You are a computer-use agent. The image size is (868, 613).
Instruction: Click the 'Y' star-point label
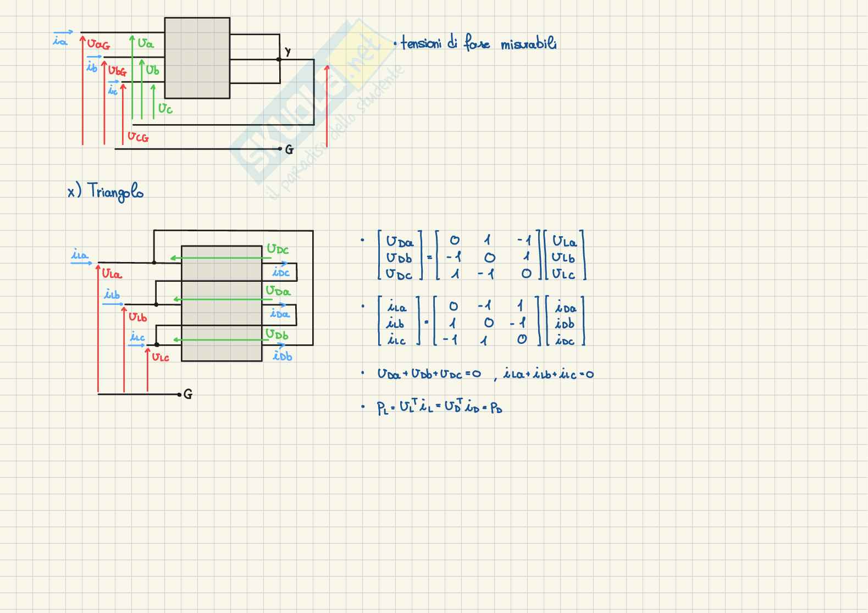tap(288, 52)
